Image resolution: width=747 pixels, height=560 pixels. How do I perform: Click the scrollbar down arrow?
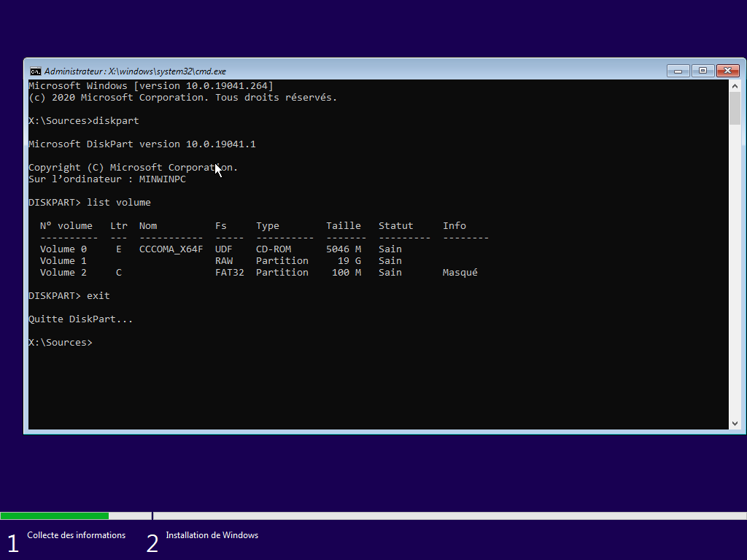tap(735, 424)
